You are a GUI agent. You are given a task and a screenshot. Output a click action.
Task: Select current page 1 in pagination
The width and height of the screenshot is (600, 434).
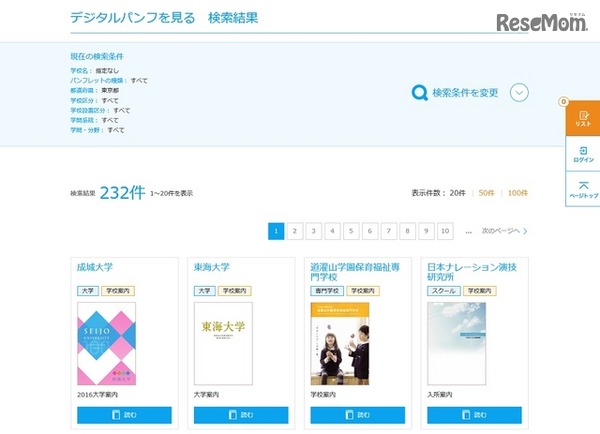point(276,231)
